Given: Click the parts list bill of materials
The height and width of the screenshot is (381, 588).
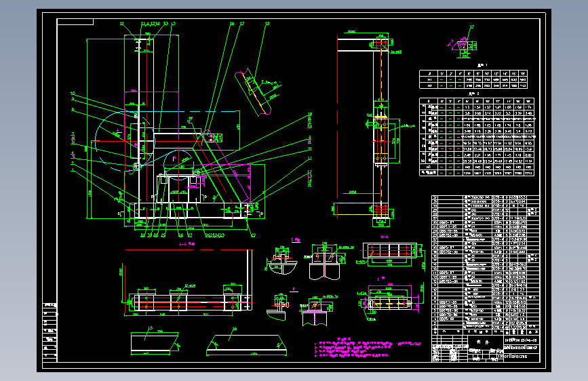Looking at the screenshot, I should (x=486, y=265).
